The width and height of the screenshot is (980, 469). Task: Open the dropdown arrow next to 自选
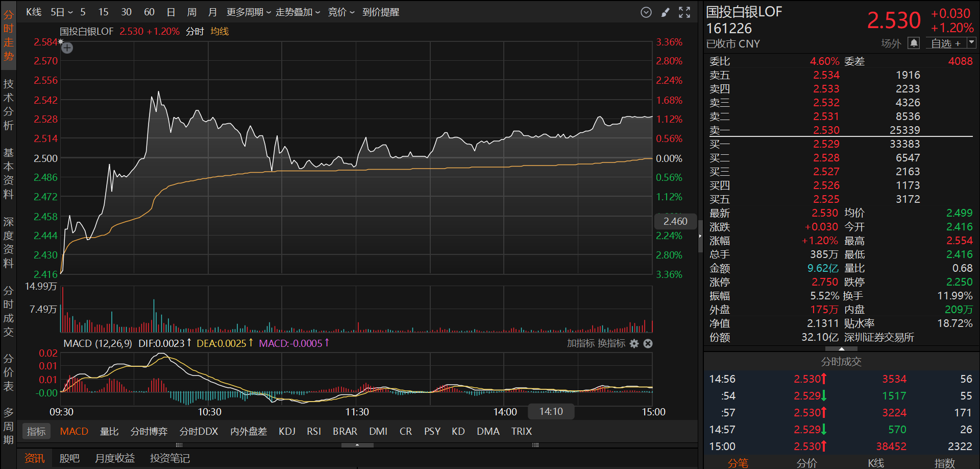(971, 43)
